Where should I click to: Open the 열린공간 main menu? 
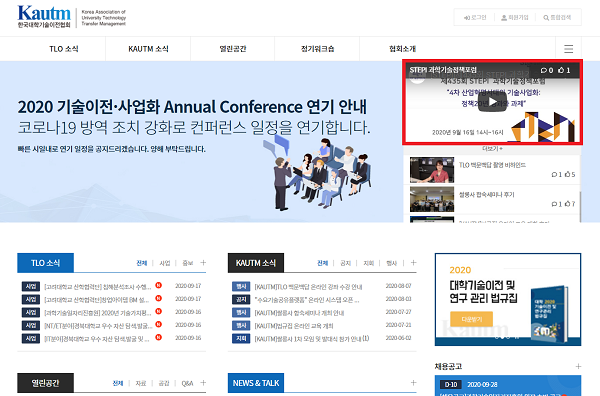(x=233, y=49)
